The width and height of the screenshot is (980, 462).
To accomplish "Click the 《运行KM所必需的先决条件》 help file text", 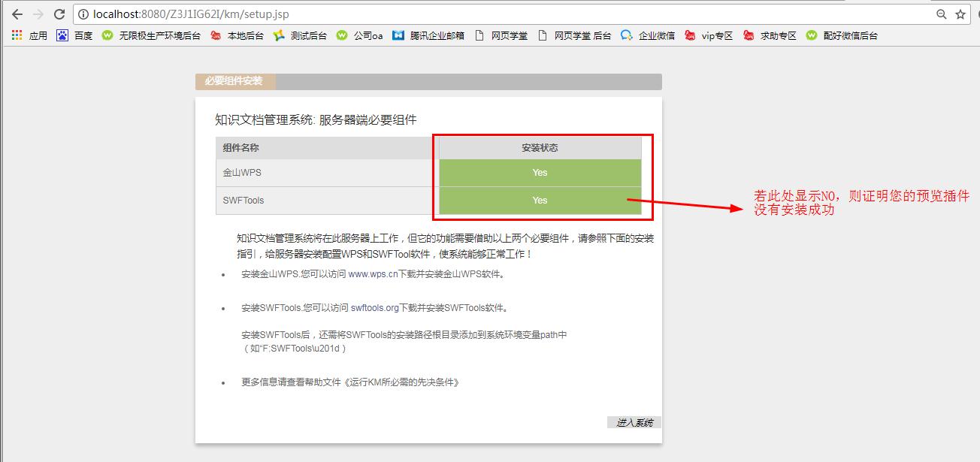I will (x=401, y=382).
